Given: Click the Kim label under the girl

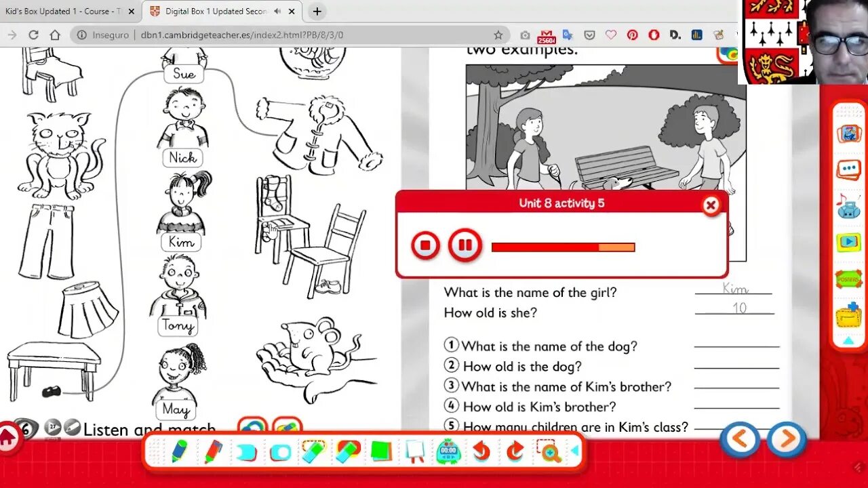Looking at the screenshot, I should [x=181, y=242].
